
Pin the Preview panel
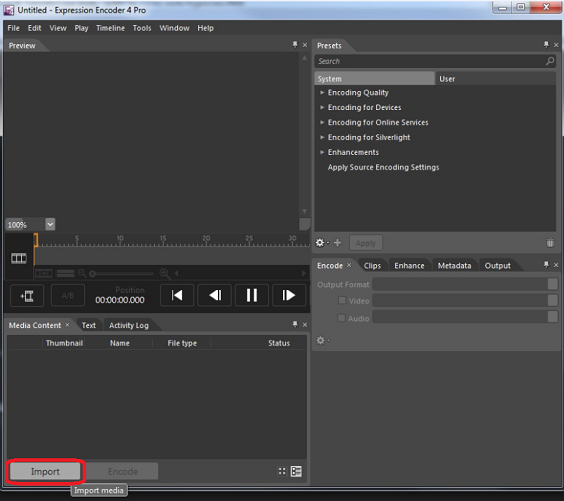295,45
